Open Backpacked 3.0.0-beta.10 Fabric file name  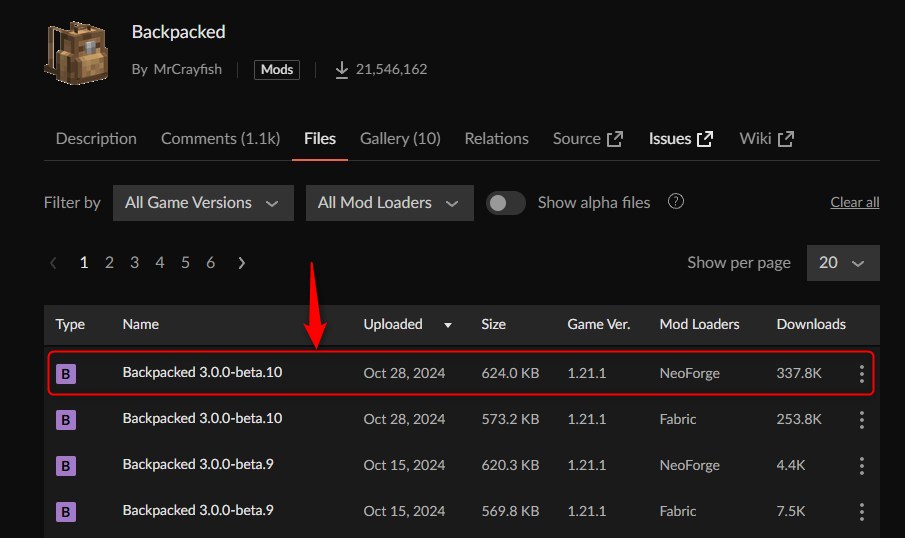[x=203, y=419]
